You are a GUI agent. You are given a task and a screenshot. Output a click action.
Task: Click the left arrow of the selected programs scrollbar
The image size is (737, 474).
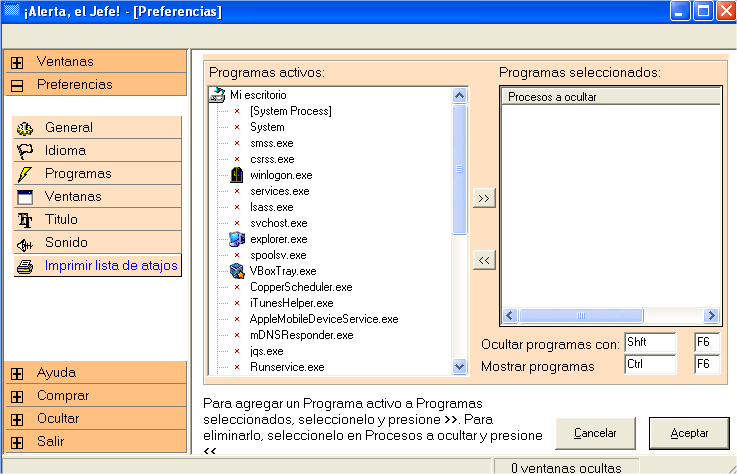click(510, 316)
